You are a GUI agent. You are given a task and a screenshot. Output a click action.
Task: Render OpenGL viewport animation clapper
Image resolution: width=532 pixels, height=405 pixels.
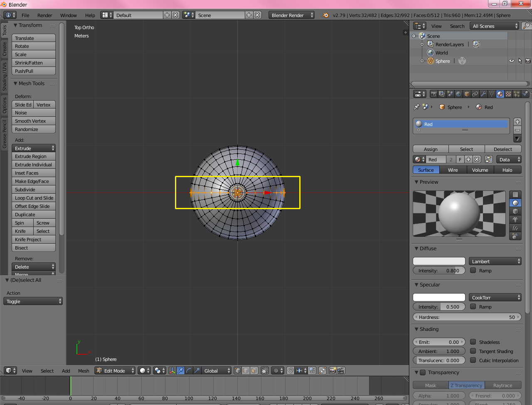tap(341, 370)
